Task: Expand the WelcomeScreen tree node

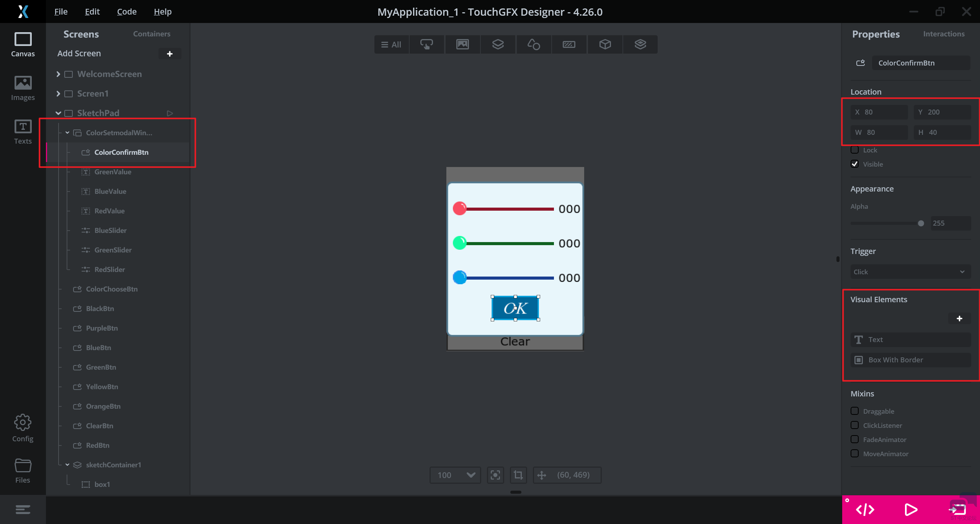Action: point(58,74)
